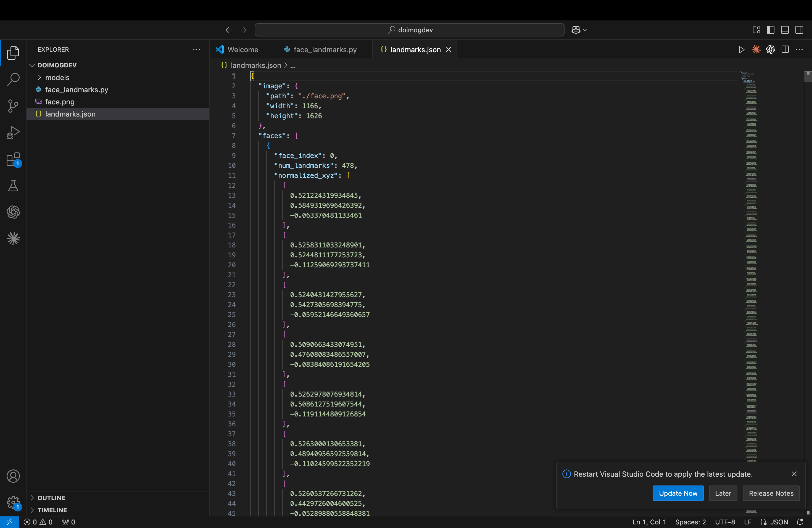Click the minimap code overview
Image resolution: width=812 pixels, height=528 pixels.
click(x=751, y=239)
